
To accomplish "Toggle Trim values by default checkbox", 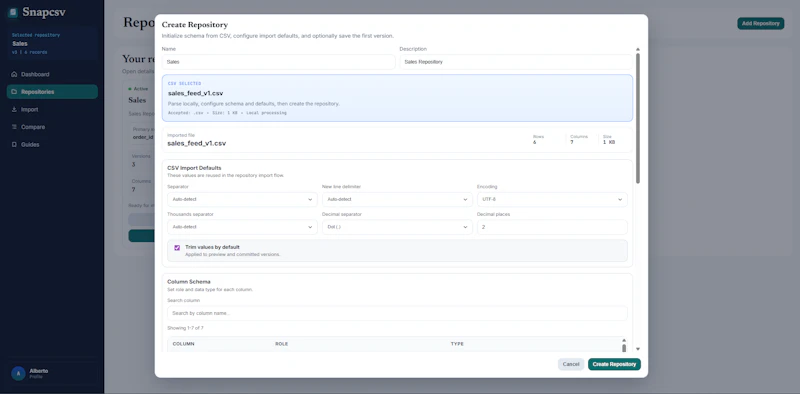I will point(177,248).
